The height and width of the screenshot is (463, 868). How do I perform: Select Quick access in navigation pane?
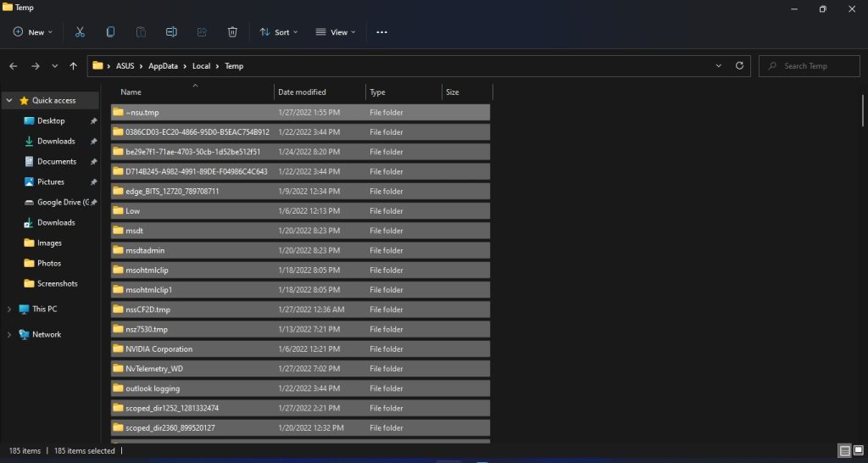[53, 100]
